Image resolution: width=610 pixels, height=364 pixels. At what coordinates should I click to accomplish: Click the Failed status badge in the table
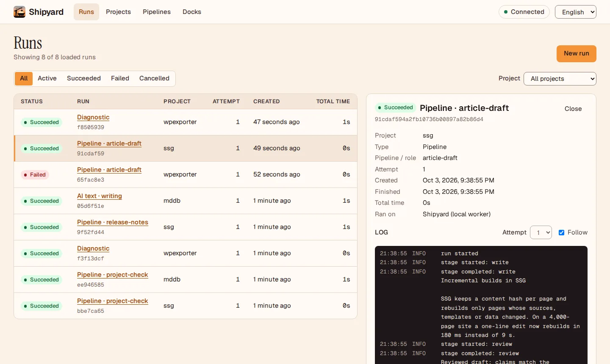coord(35,175)
